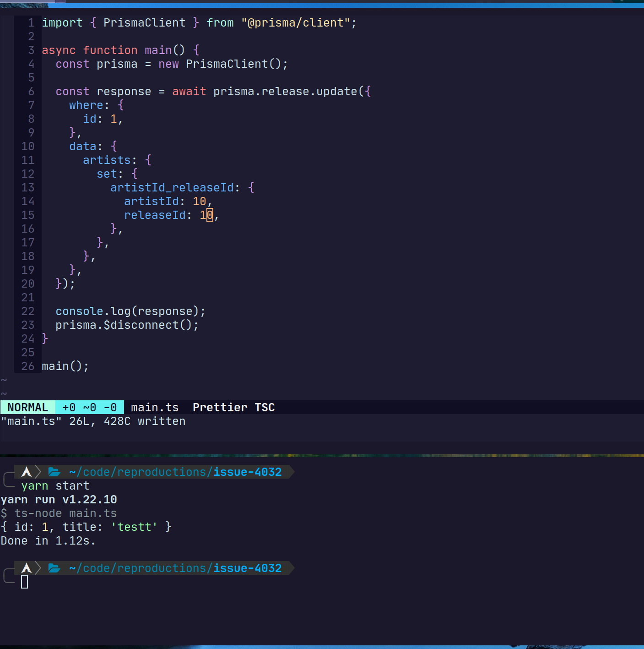Screen dimensions: 644x649
Task: Click the ~/code/reproductions path text
Action: tap(137, 472)
